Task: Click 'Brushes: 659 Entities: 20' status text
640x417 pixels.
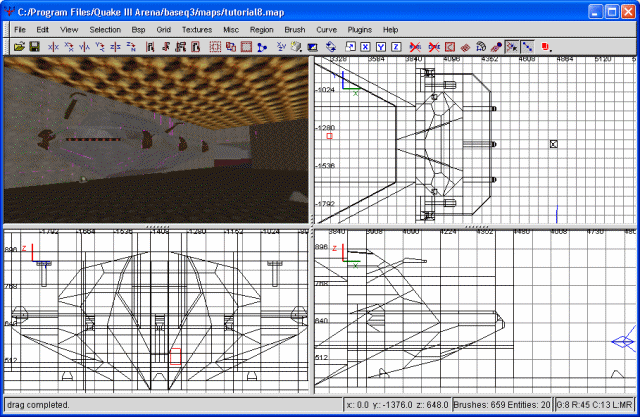Action: click(x=502, y=405)
